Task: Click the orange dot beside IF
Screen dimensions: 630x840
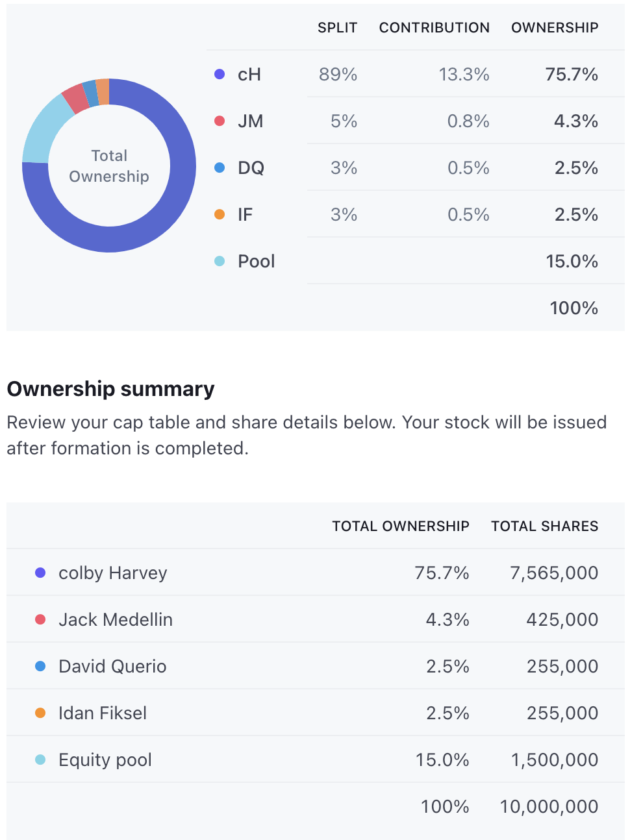Action: pyautogui.click(x=220, y=215)
